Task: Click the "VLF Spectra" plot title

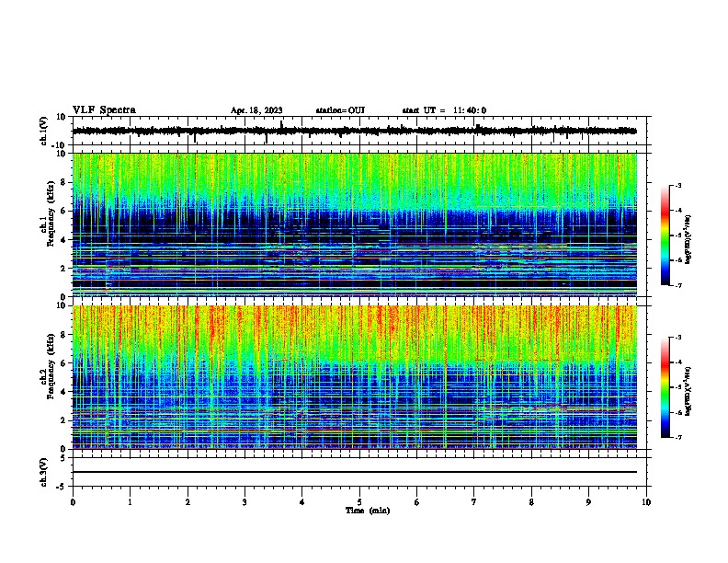Action: (104, 110)
